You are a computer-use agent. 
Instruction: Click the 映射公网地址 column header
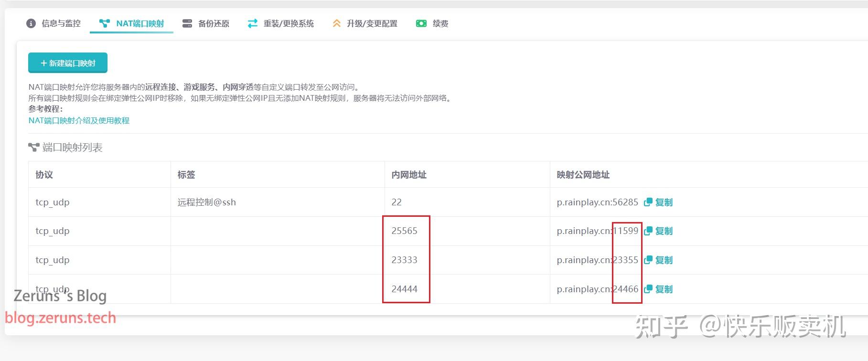[x=583, y=175]
